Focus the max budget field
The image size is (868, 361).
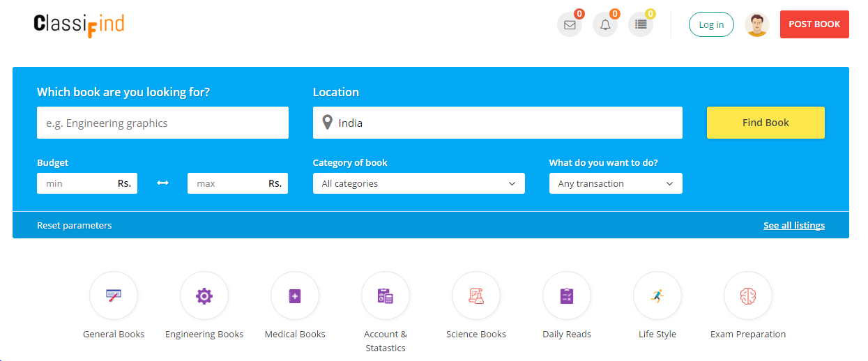[238, 183]
